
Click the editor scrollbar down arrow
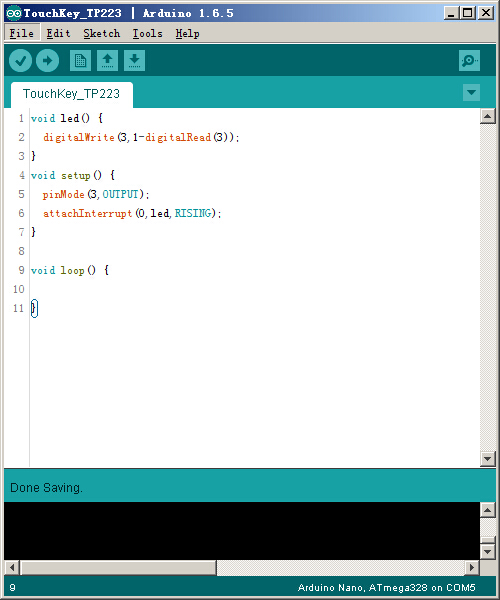pyautogui.click(x=487, y=459)
